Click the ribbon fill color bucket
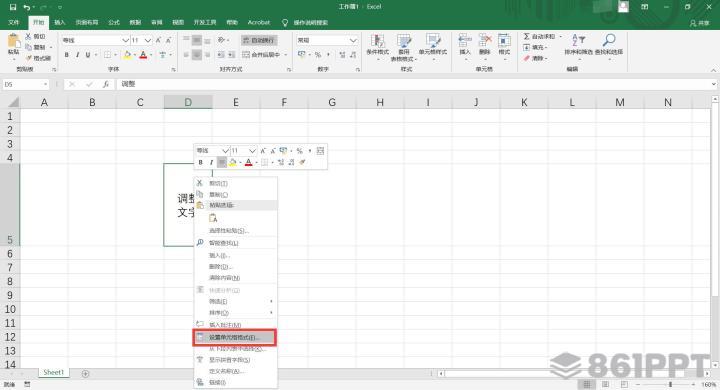This screenshot has height=390, width=720. pos(128,55)
